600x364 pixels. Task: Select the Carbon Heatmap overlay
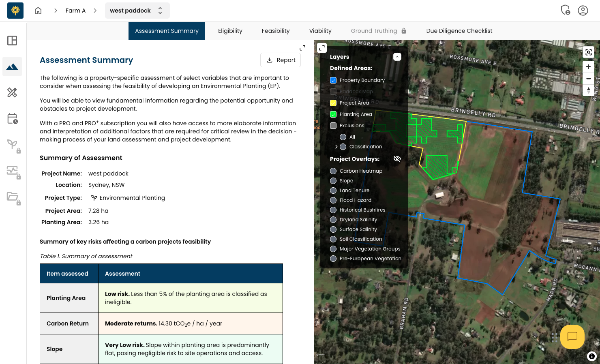pos(333,171)
